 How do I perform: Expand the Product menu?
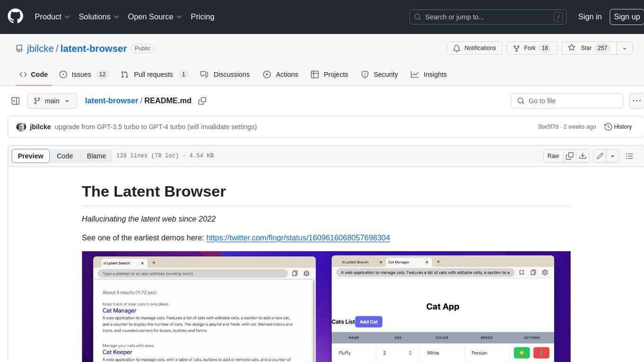pos(52,17)
